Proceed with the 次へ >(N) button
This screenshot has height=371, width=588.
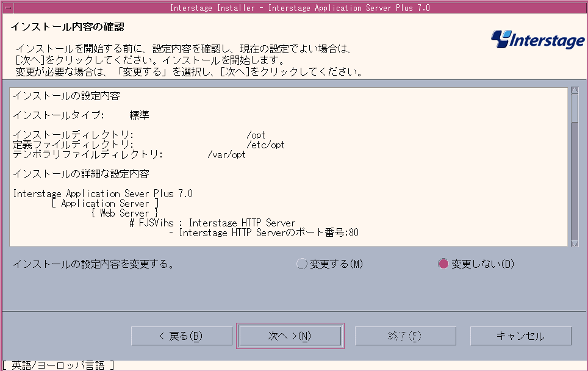point(290,336)
